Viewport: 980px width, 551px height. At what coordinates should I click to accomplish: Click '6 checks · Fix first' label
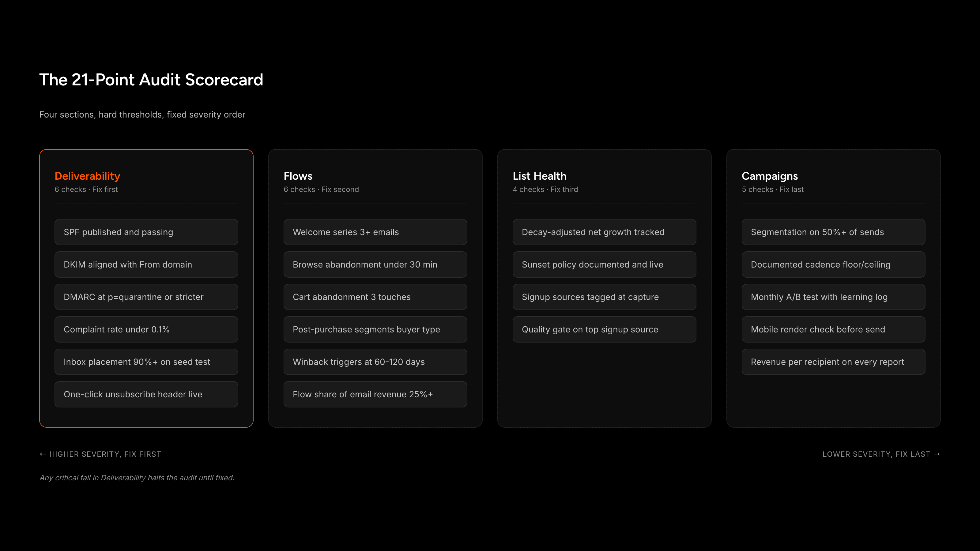(x=86, y=189)
